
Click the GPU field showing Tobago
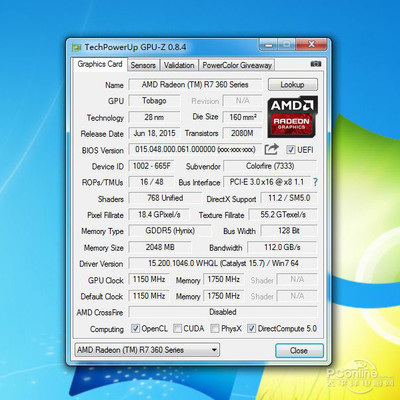154,101
